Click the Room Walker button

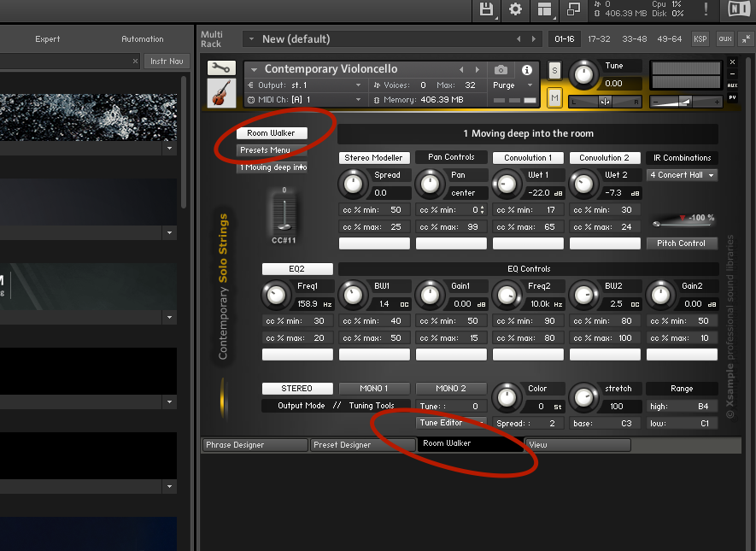click(x=272, y=133)
